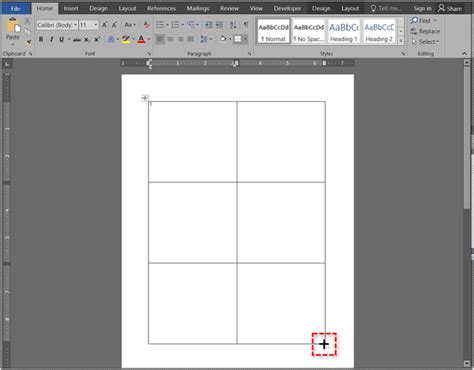Apply red Font Color
The height and width of the screenshot is (370, 474).
141,40
